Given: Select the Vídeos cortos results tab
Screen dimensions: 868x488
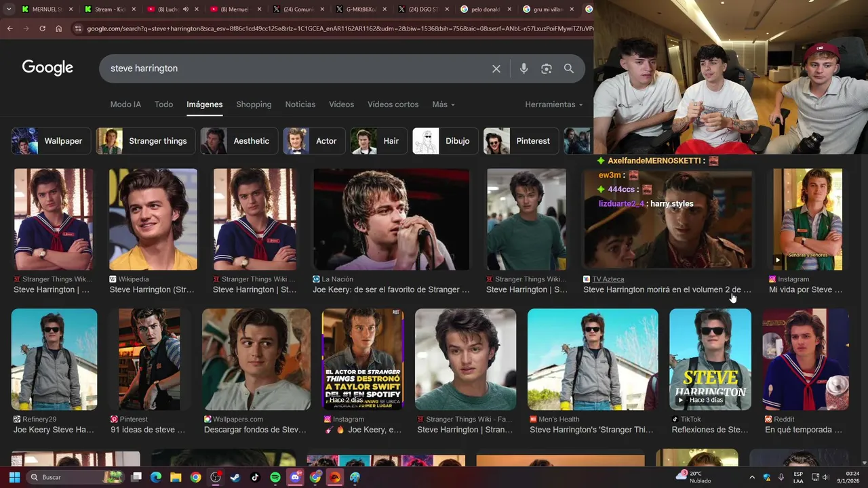Looking at the screenshot, I should click(393, 104).
